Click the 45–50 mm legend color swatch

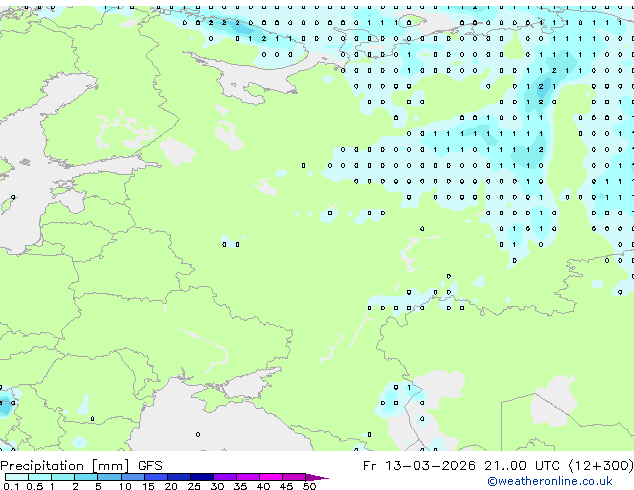[x=294, y=477]
